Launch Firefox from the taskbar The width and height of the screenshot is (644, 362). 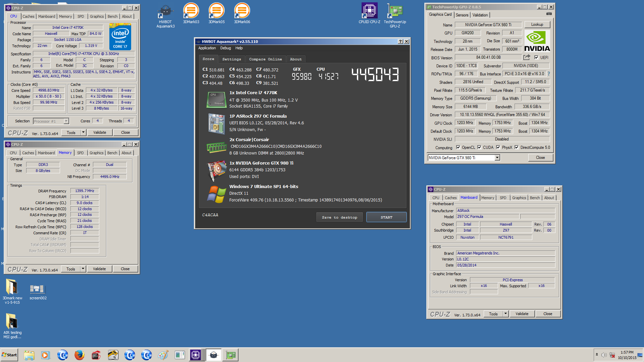(x=79, y=355)
